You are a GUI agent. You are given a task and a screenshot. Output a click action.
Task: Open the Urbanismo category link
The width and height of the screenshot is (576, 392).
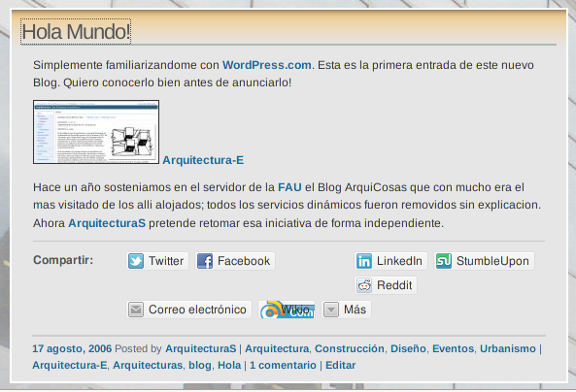click(x=508, y=348)
